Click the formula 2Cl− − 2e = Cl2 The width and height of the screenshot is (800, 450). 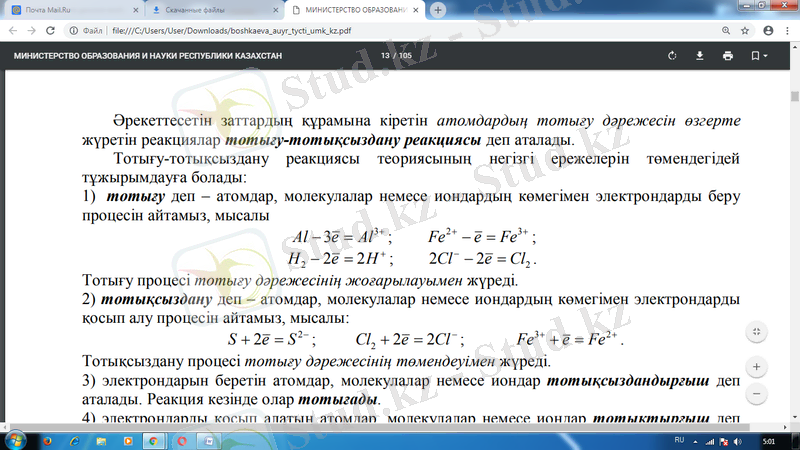tap(483, 259)
